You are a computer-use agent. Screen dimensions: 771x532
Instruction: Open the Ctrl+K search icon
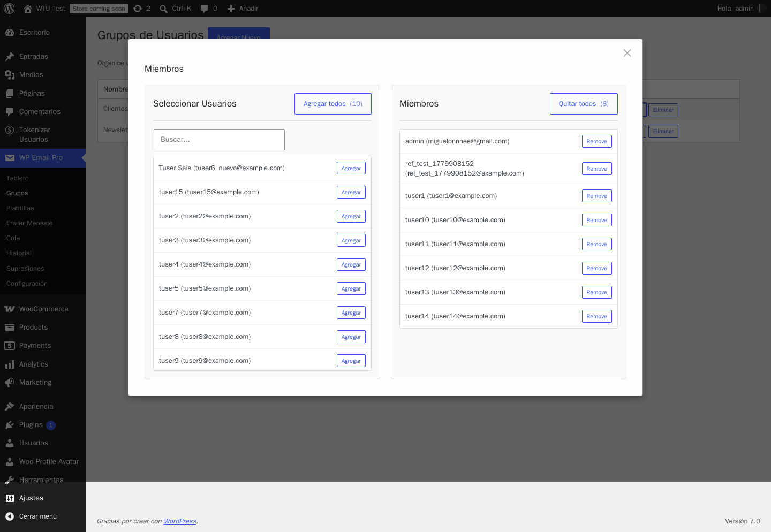point(163,9)
